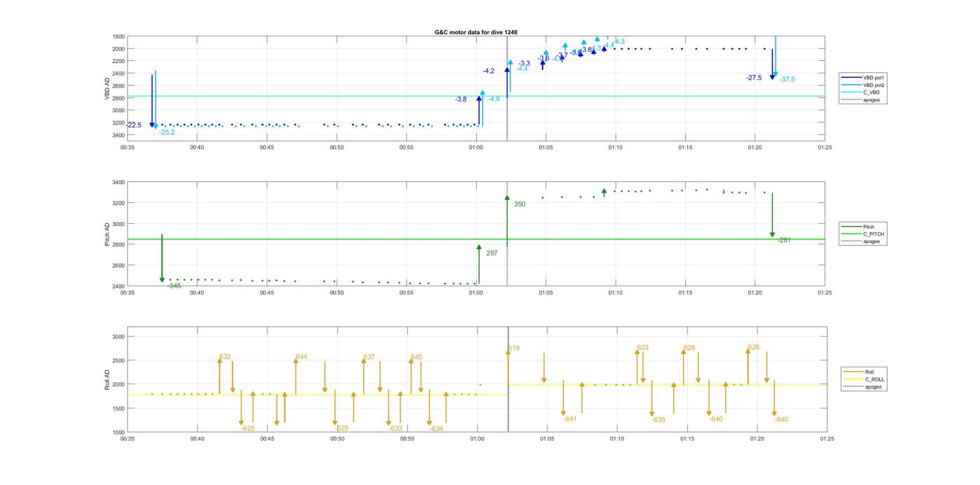Click 'apogee' in the Pitch plot legend

[862, 241]
